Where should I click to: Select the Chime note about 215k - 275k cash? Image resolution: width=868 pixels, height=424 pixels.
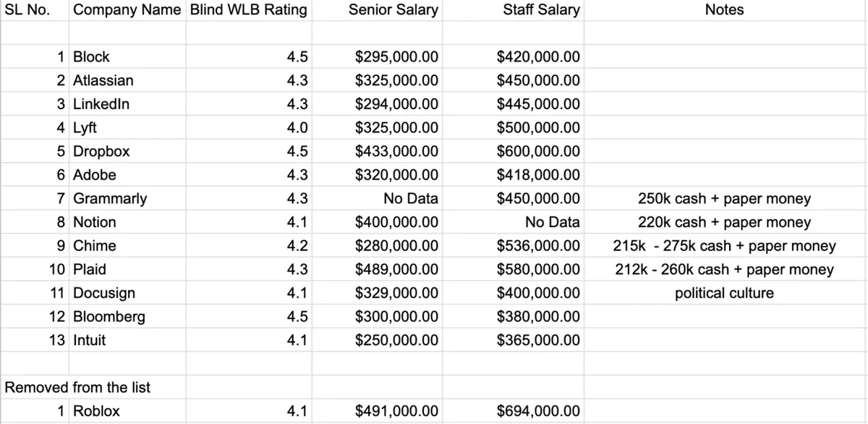click(x=724, y=246)
